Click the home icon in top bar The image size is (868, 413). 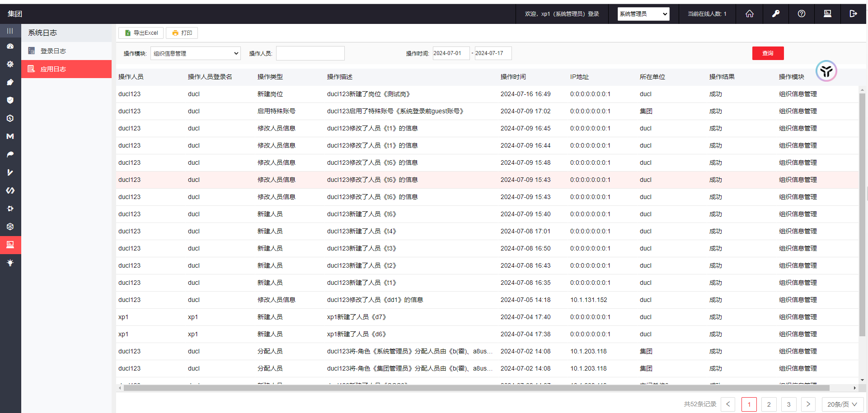click(750, 14)
